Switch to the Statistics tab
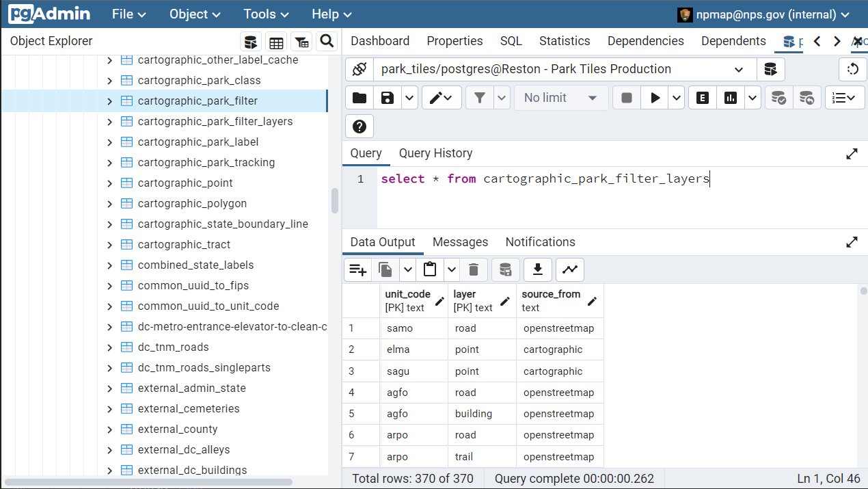 click(565, 41)
